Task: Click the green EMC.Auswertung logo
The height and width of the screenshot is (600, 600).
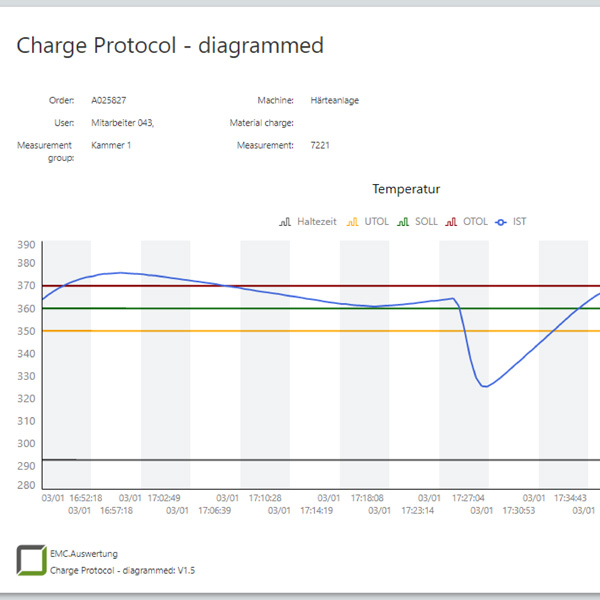Action: coord(31,561)
